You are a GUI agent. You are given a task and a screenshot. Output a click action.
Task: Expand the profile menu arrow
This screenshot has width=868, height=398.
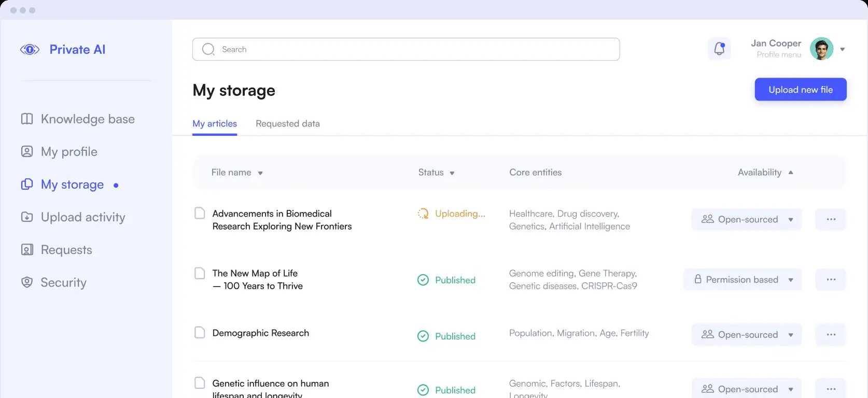[843, 49]
